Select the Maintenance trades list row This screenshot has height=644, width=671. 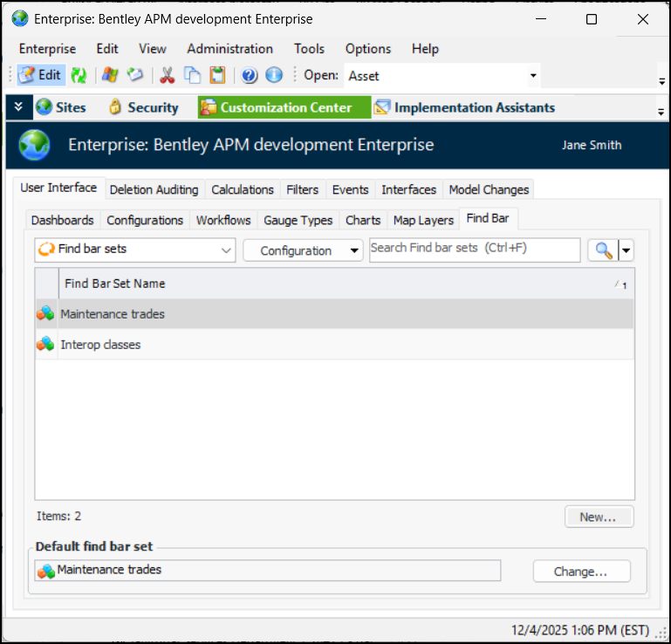(x=335, y=313)
